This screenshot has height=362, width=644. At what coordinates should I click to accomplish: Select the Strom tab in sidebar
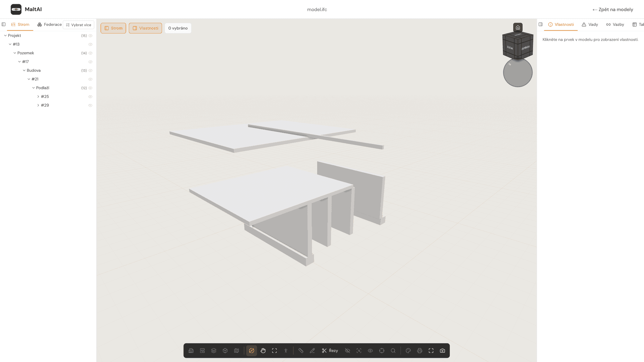click(x=20, y=24)
